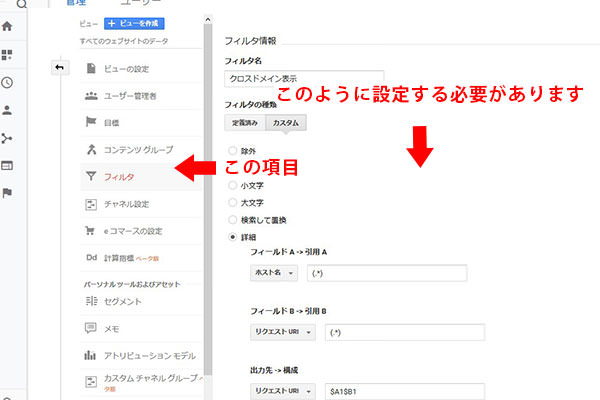Open ビューの設定 settings item
The width and height of the screenshot is (600, 400).
click(x=126, y=69)
